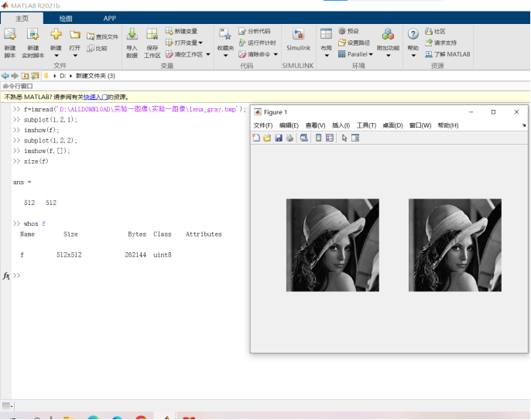Image resolution: width=531 pixels, height=420 pixels.
Task: Switch to the Home (主页) tab
Action: [x=22, y=19]
